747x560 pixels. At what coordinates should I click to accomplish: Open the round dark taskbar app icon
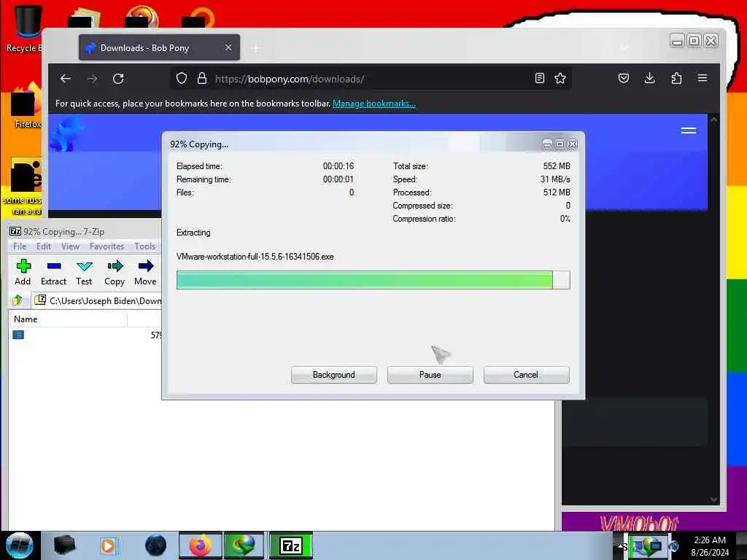(156, 545)
